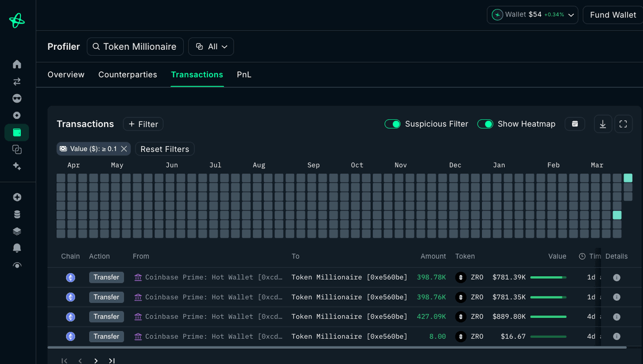Screen dimensions: 643x364
Task: Open the sparkles AI icon in sidebar
Action: pos(17,166)
